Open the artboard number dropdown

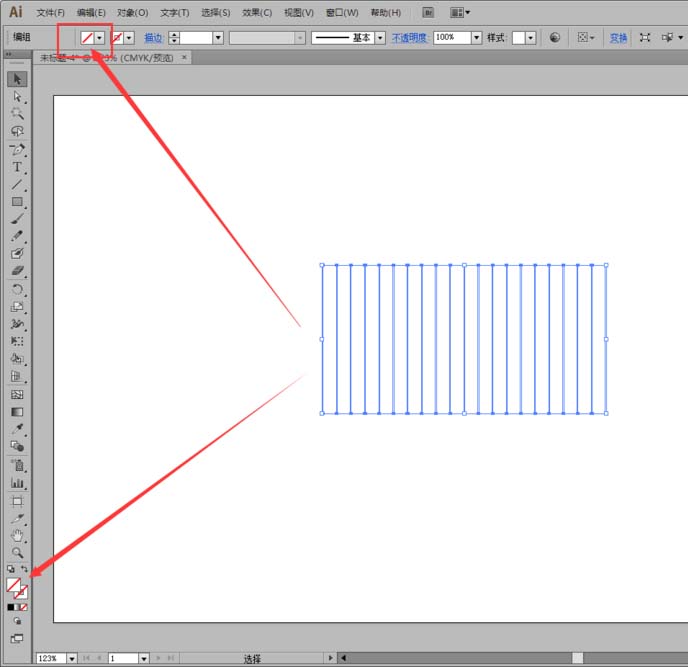[x=144, y=658]
